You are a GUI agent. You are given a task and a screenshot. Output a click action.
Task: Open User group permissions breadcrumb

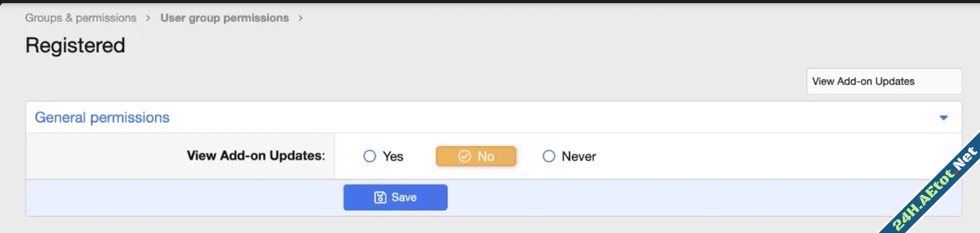click(x=225, y=18)
